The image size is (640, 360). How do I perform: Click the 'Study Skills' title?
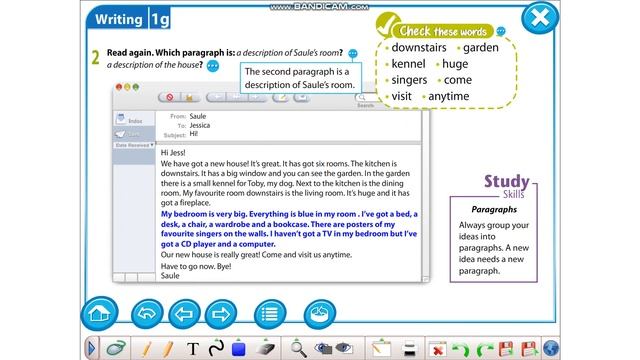(507, 186)
